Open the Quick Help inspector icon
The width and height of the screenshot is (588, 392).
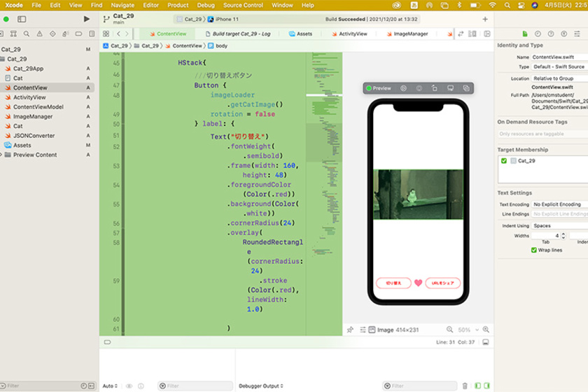pos(551,34)
